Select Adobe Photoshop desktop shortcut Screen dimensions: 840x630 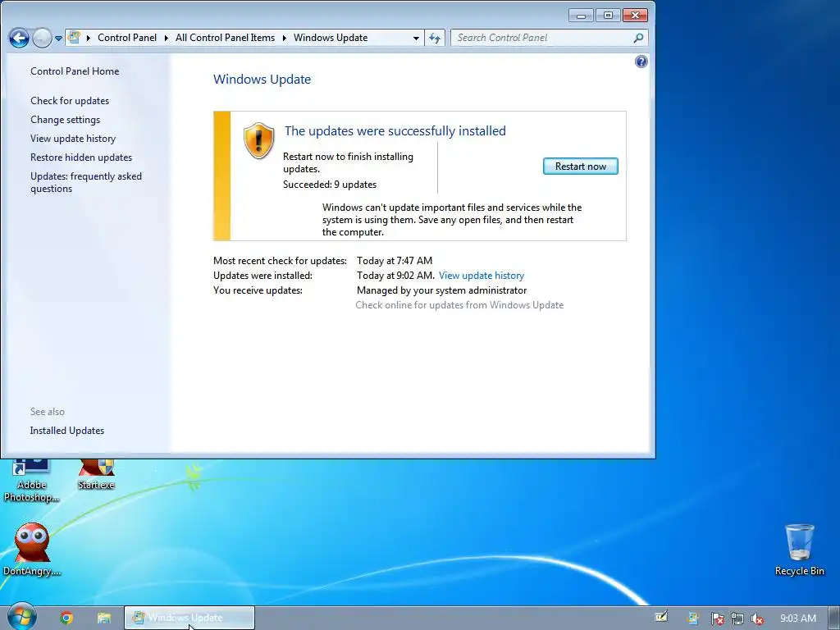coord(31,481)
